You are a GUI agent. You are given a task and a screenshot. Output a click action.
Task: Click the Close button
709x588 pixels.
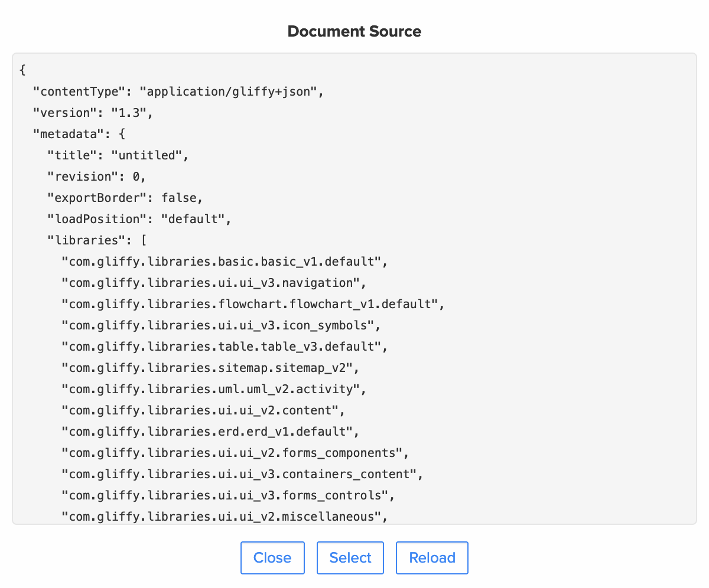click(272, 557)
